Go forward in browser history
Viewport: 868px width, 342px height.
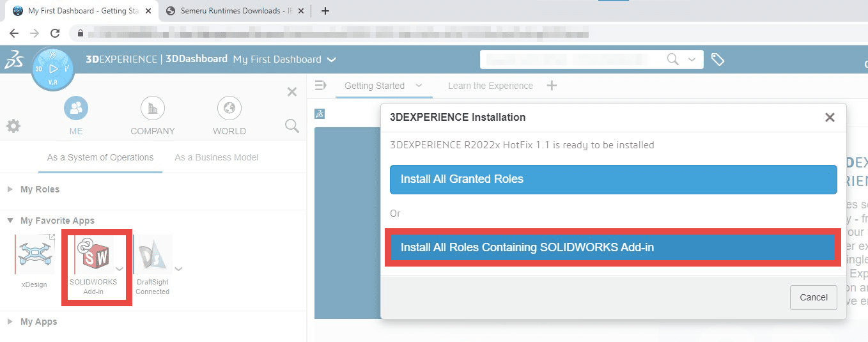click(x=35, y=33)
